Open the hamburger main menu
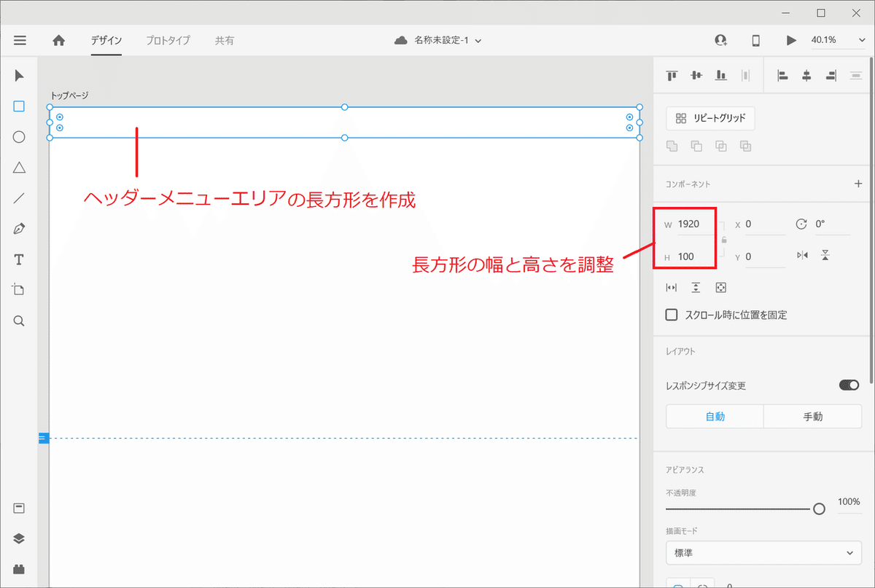The image size is (875, 588). (20, 41)
